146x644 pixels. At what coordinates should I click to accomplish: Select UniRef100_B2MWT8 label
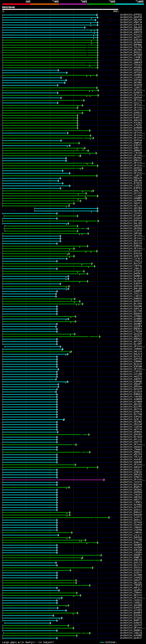[131, 93]
